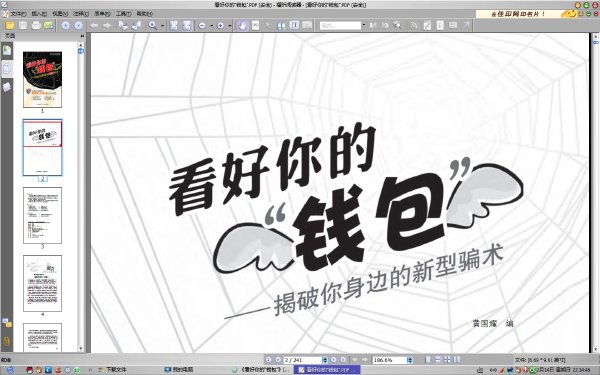Open the 工具 menu
This screenshot has height=375, width=600.
tap(123, 14)
